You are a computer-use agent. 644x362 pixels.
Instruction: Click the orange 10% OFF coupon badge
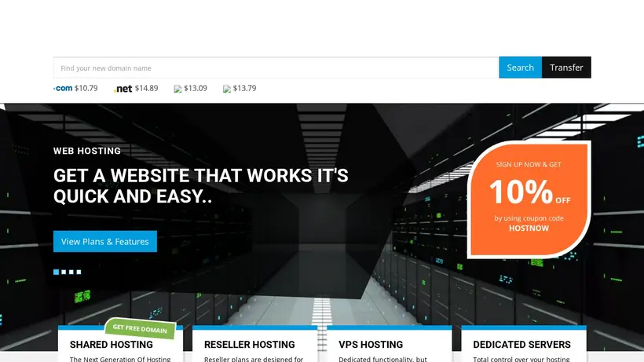point(529,200)
